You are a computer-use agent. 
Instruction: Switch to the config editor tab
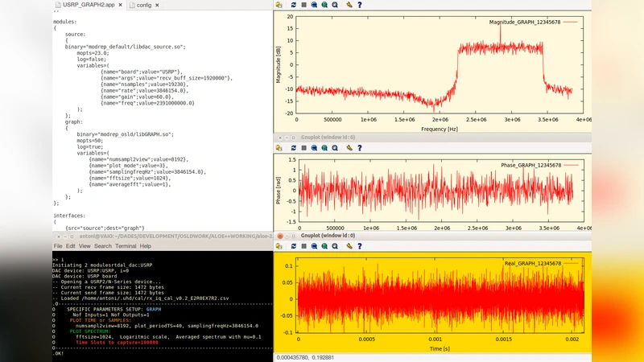pyautogui.click(x=143, y=5)
